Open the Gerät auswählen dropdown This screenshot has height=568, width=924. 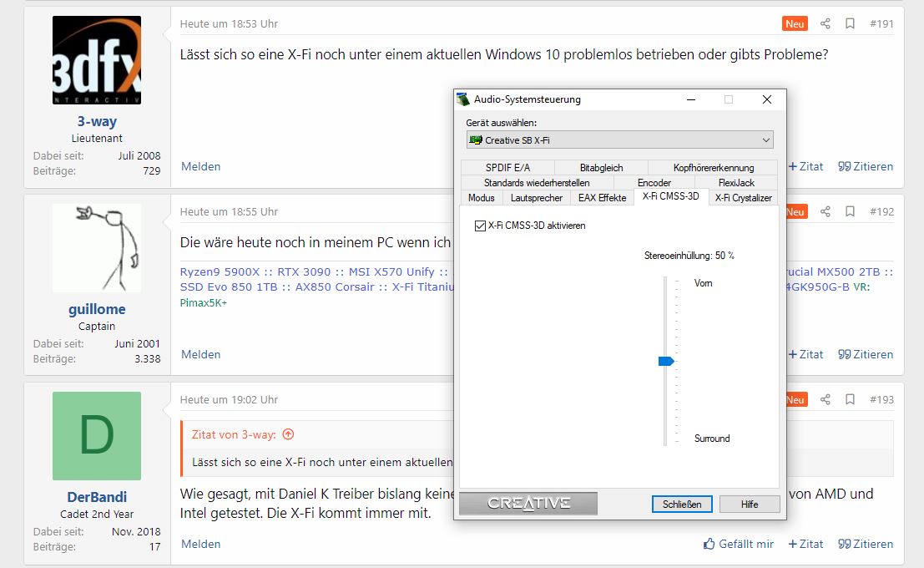point(619,139)
